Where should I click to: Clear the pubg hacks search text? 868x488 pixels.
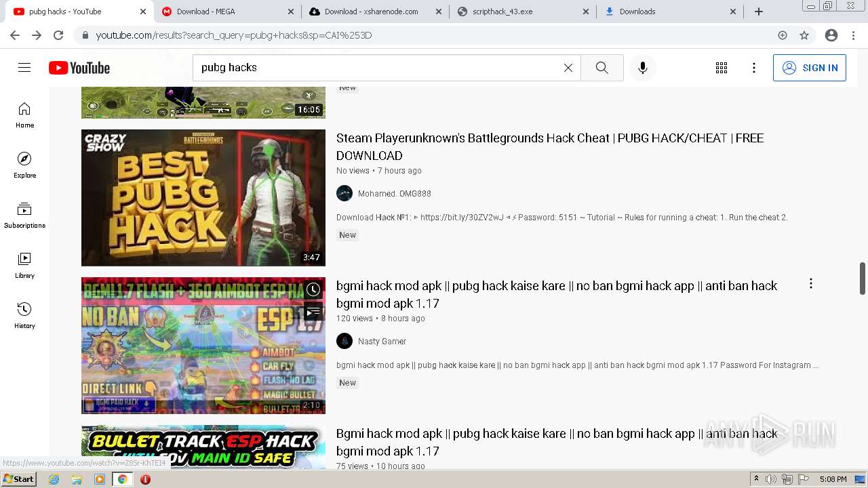pos(568,68)
